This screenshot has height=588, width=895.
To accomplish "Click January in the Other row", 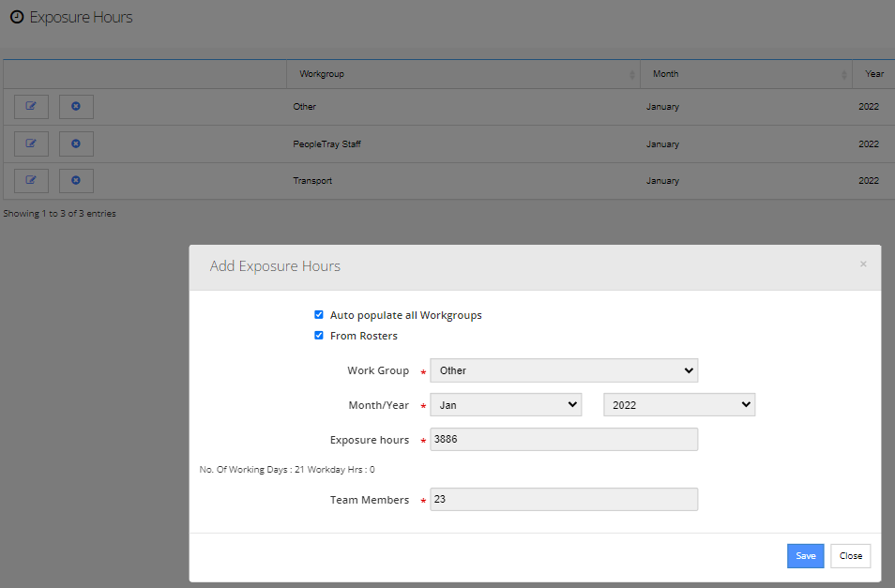I will point(662,107).
